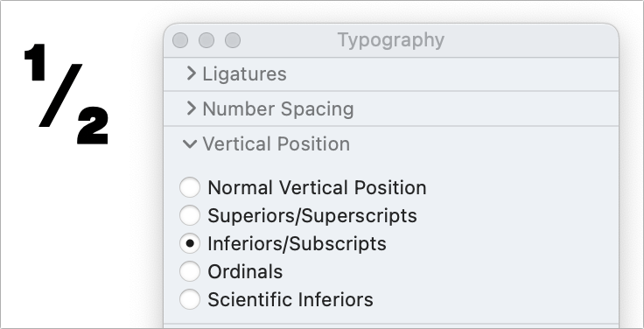
Task: Choose the Superiors/Superscripts radio button
Action: (x=190, y=215)
